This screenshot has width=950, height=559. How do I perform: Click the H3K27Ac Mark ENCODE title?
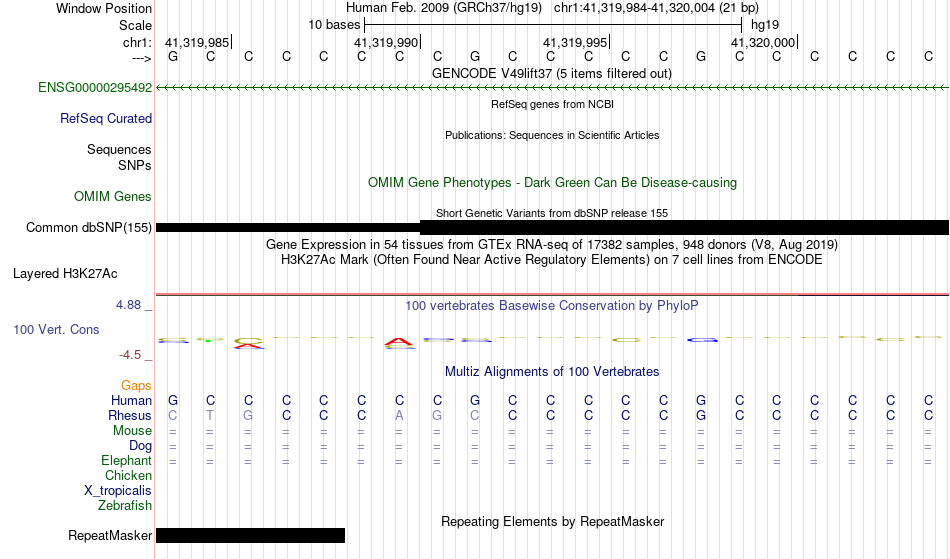(552, 260)
